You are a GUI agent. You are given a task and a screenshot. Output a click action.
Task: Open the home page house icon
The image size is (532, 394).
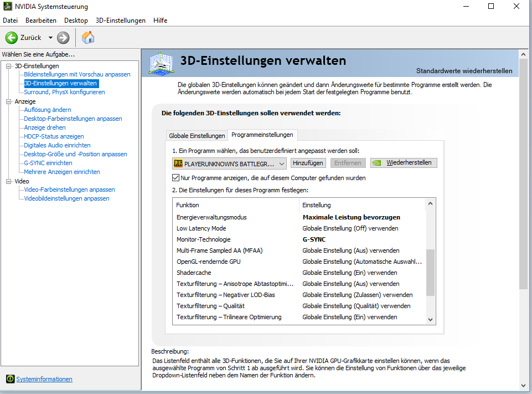pos(88,38)
